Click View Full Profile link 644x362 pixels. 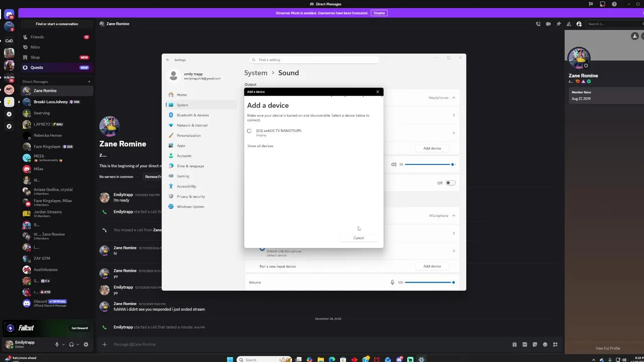point(608,348)
